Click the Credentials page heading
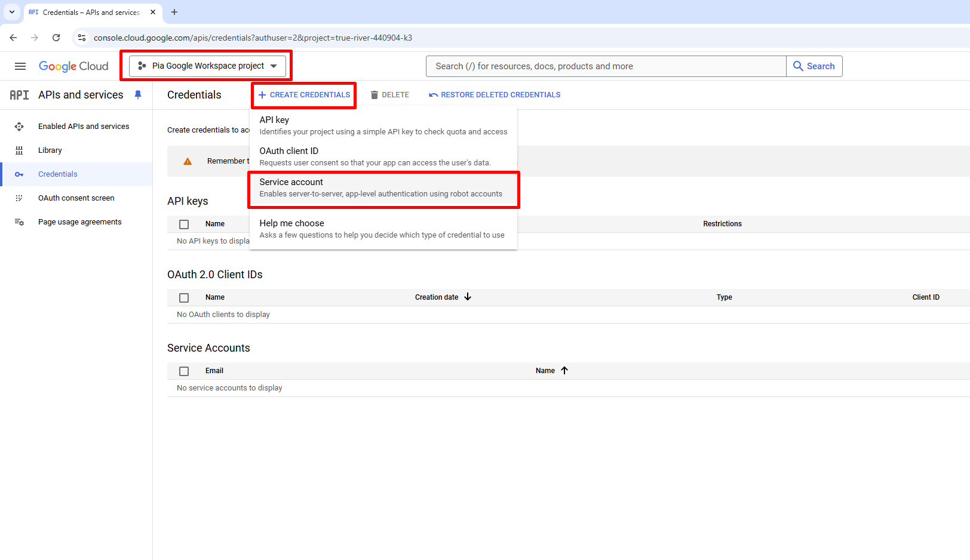Viewport: 970px width, 560px height. (194, 95)
